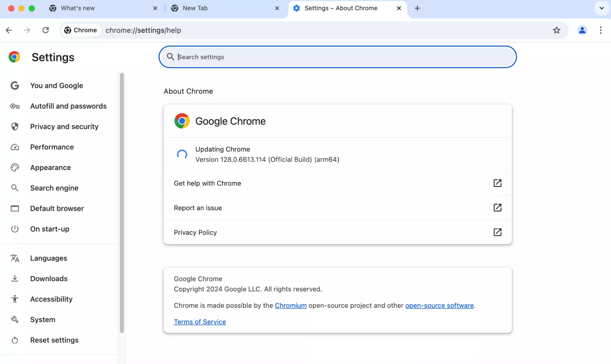The width and height of the screenshot is (611, 364).
Task: Expand the tab search dropdown arrow
Action: [602, 8]
